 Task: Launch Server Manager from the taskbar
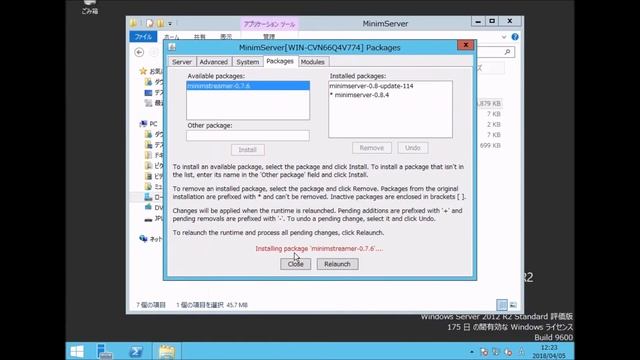tap(104, 351)
